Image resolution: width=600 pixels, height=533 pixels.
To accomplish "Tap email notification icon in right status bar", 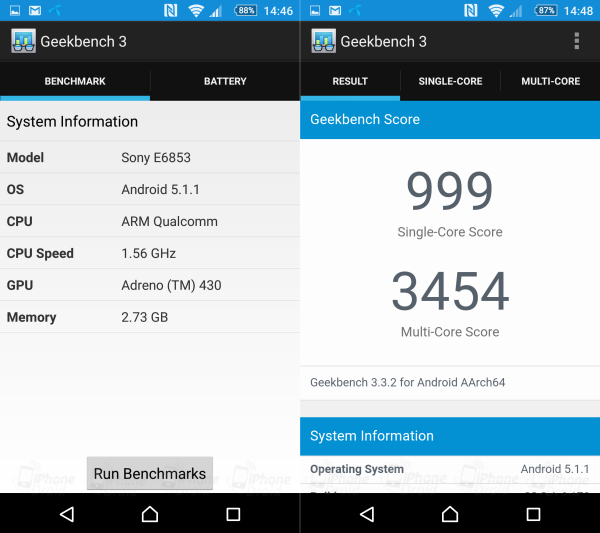I will [x=335, y=10].
